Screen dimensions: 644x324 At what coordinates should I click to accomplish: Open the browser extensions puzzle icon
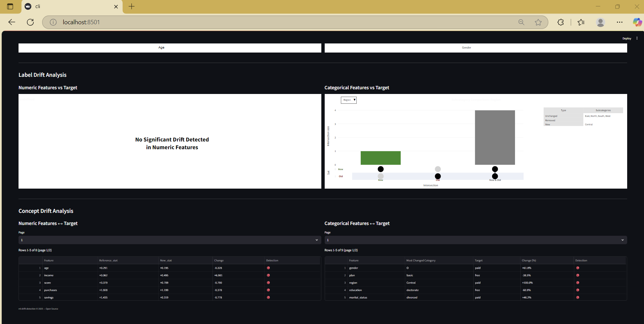560,22
